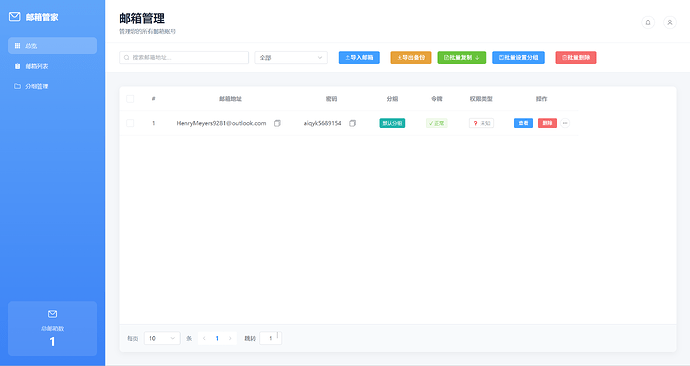
Task: Tick the checkbox for row 1
Action: [x=130, y=123]
